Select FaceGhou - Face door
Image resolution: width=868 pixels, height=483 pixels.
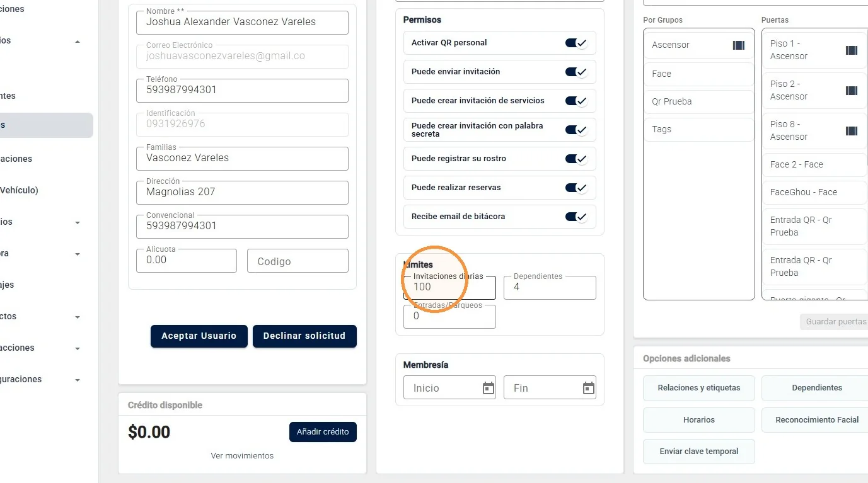coord(815,193)
